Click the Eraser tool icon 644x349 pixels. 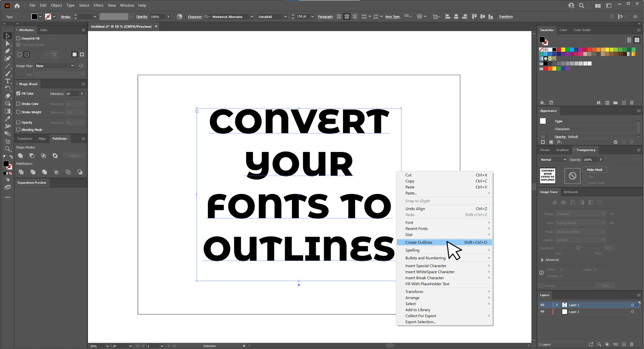click(x=7, y=96)
